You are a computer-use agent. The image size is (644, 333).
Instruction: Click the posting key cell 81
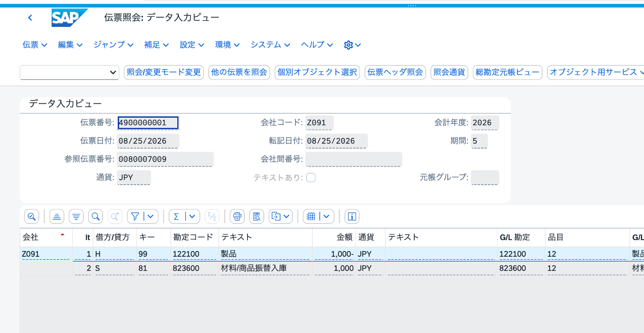pos(154,268)
